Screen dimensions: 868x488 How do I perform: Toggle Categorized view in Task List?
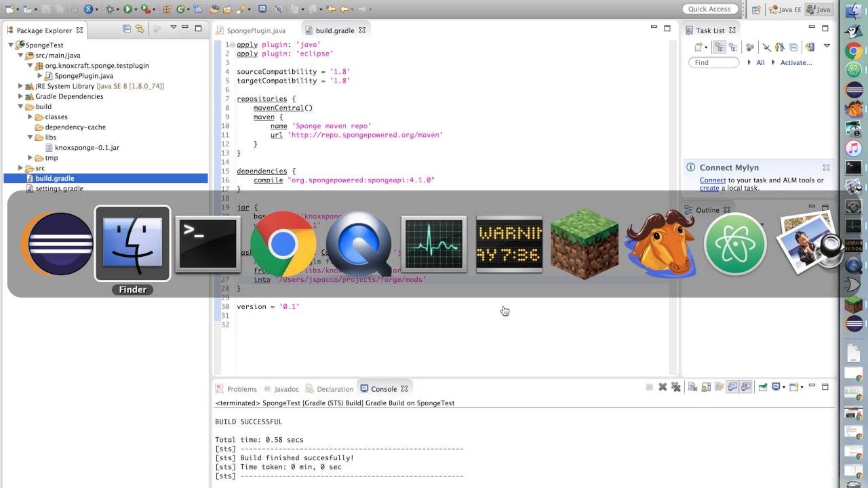tap(719, 47)
